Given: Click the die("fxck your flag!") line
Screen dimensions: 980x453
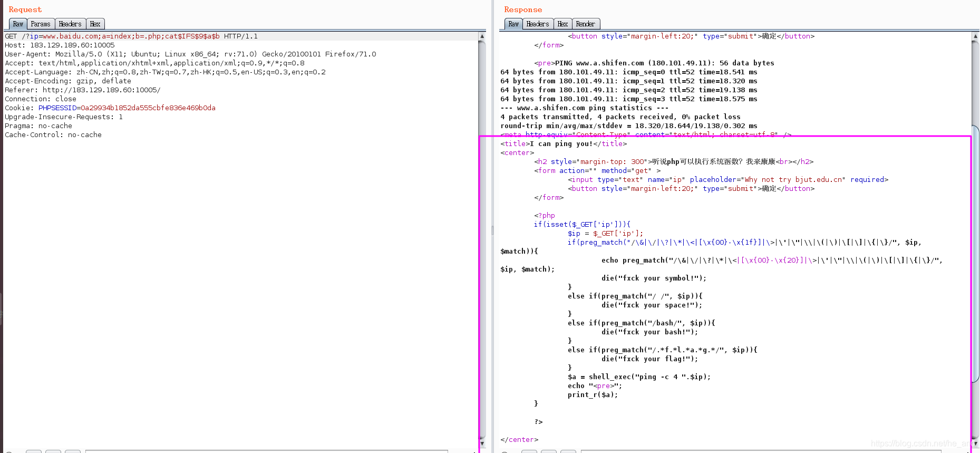Looking at the screenshot, I should (x=650, y=359).
